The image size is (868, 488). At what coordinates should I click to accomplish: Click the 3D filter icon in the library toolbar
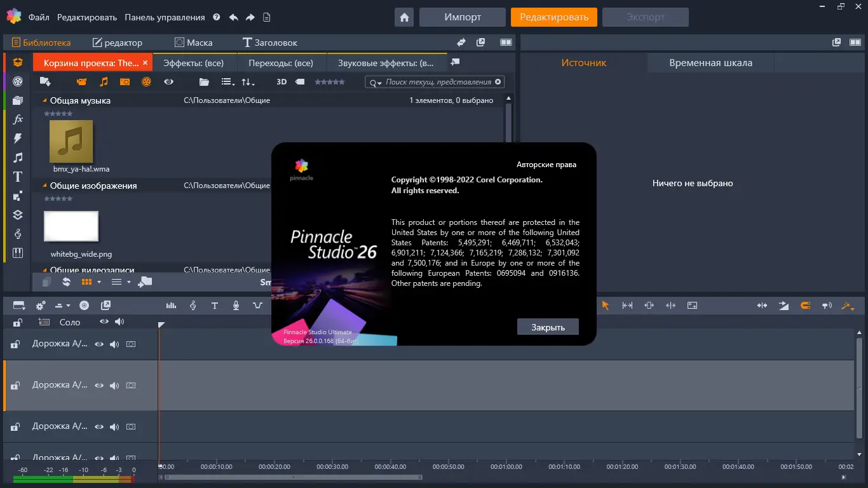tap(281, 81)
